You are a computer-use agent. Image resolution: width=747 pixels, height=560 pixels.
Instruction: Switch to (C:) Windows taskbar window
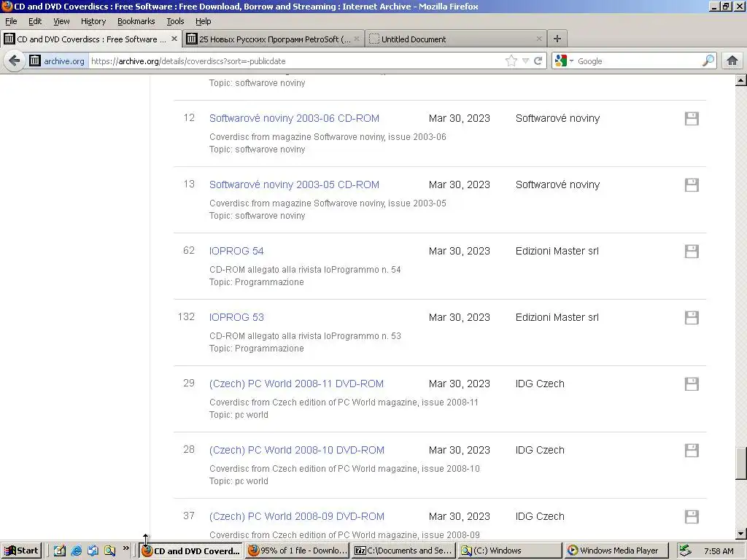pyautogui.click(x=509, y=551)
